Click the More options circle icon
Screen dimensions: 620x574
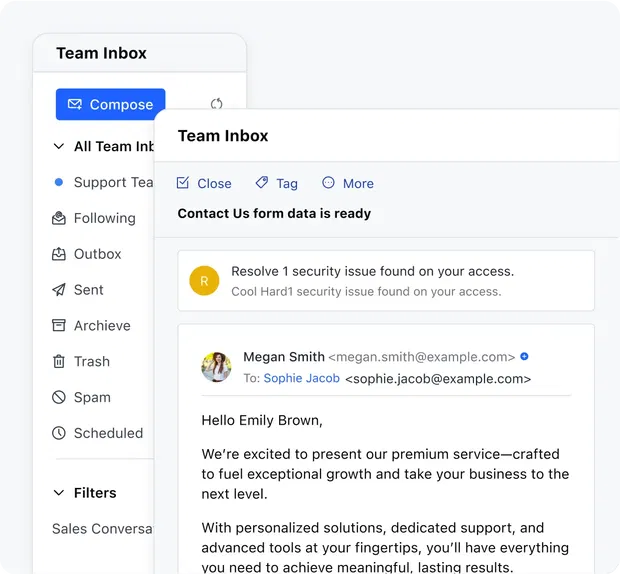pos(328,182)
